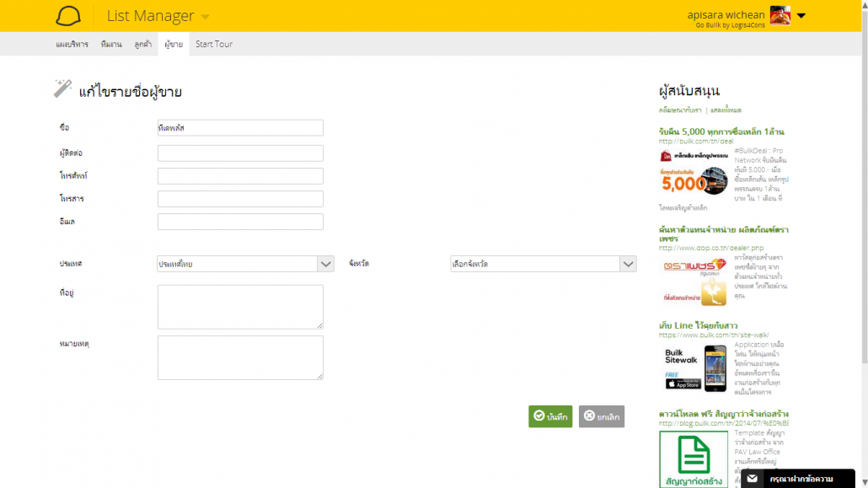This screenshot has width=868, height=488.
Task: Open the ประเทศ country dropdown
Action: tap(245, 264)
